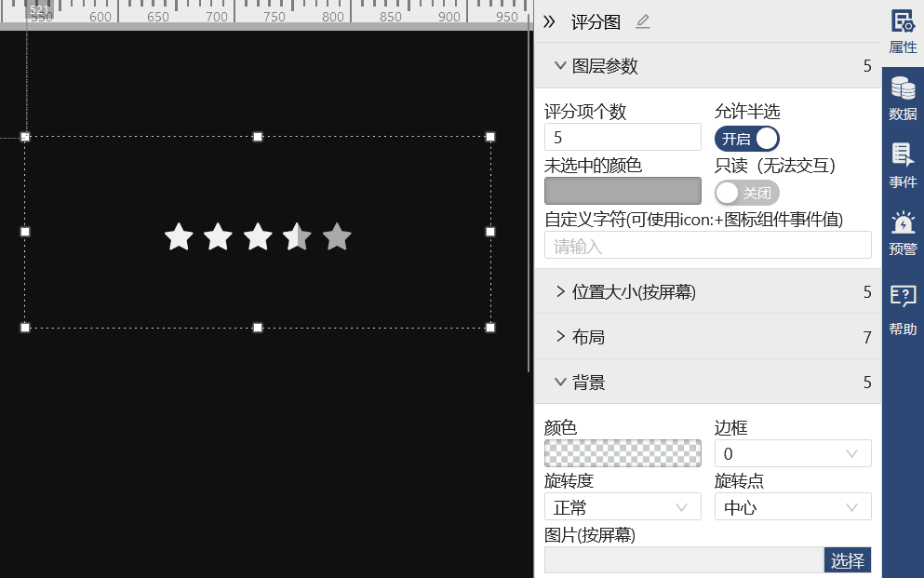Image resolution: width=924 pixels, height=578 pixels.
Task: Collapse the panel with the double-arrow icon
Action: [549, 22]
